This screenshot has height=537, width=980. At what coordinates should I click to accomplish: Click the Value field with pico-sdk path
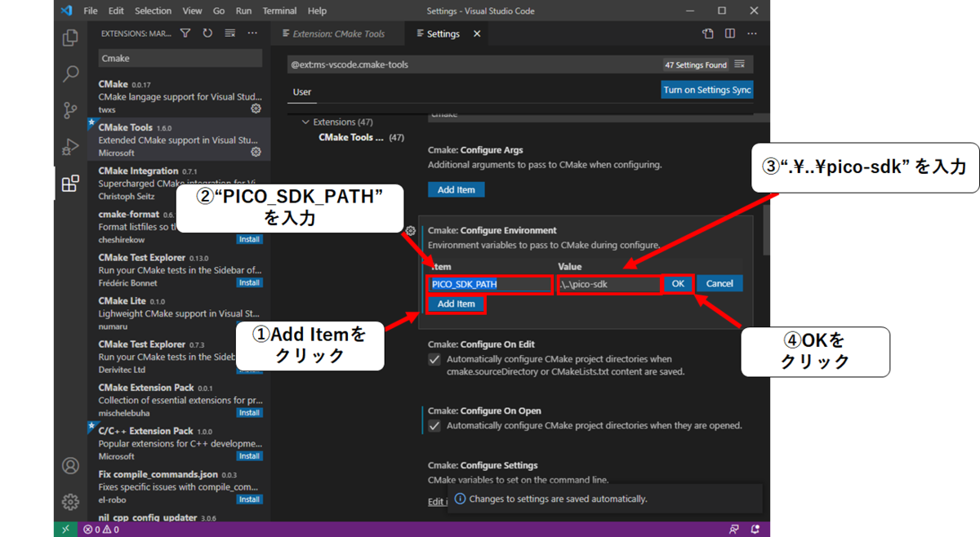tap(608, 284)
